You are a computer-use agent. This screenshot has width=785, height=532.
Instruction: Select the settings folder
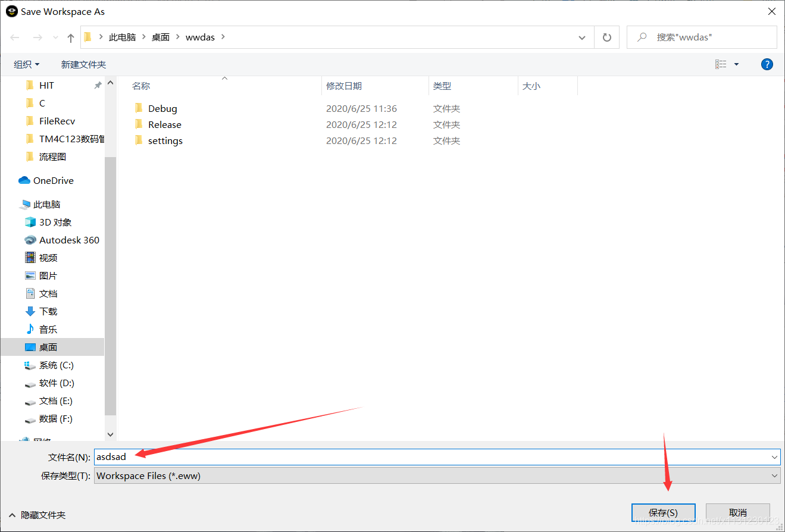click(165, 140)
